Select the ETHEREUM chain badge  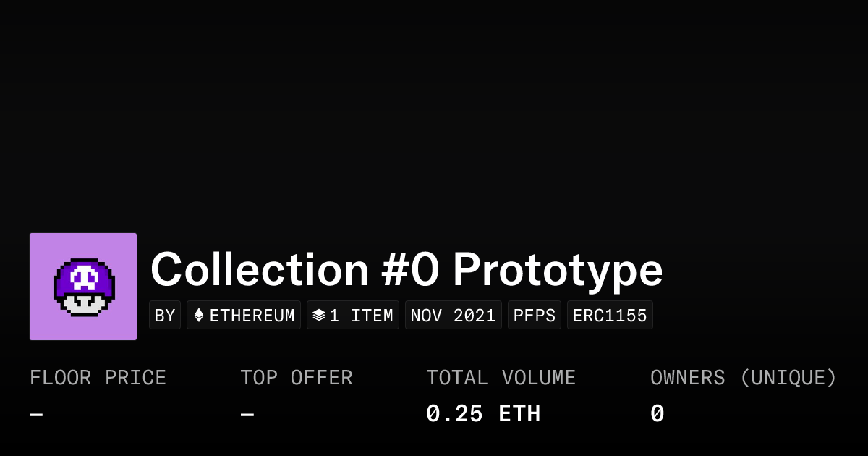tap(244, 314)
